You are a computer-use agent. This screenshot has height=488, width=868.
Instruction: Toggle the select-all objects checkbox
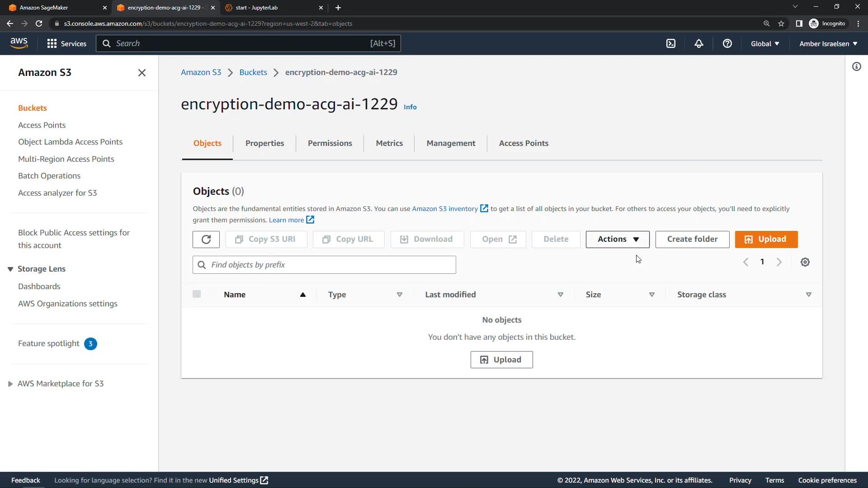[197, 294]
